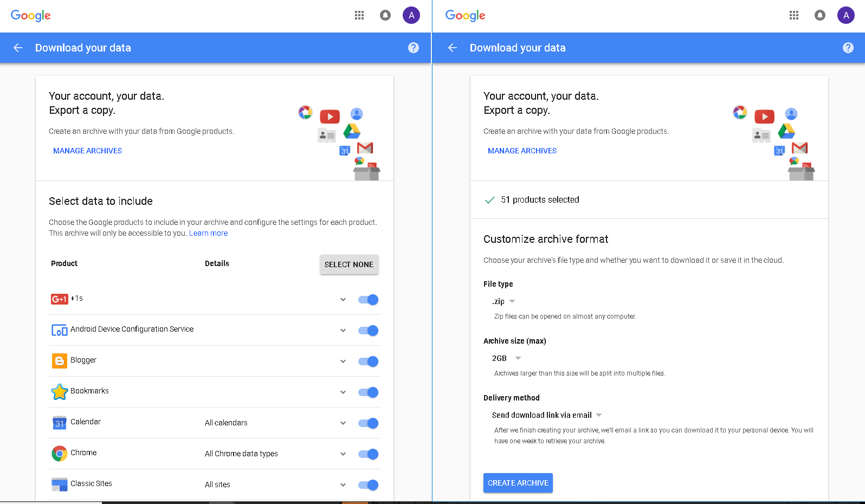This screenshot has height=504, width=865.
Task: Click the Google logo in right window
Action: [466, 16]
